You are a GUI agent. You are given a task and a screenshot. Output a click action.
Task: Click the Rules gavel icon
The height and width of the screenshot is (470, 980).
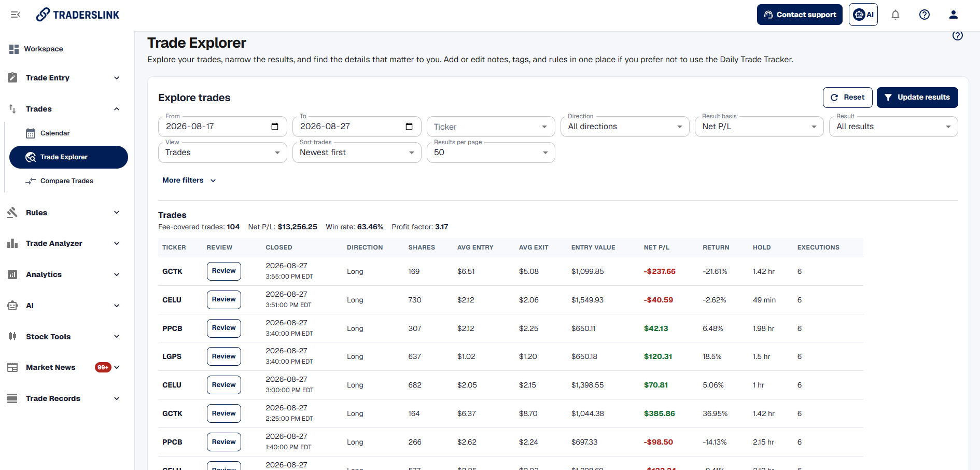click(x=12, y=213)
